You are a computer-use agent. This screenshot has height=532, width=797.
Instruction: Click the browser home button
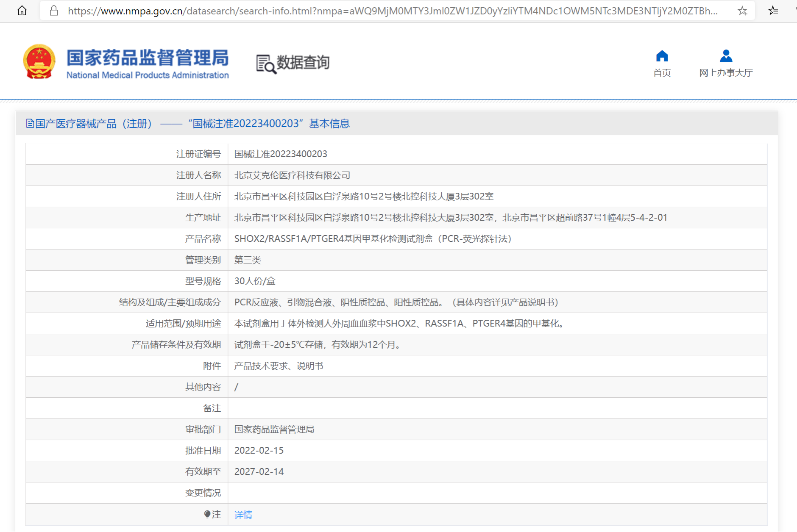click(22, 11)
